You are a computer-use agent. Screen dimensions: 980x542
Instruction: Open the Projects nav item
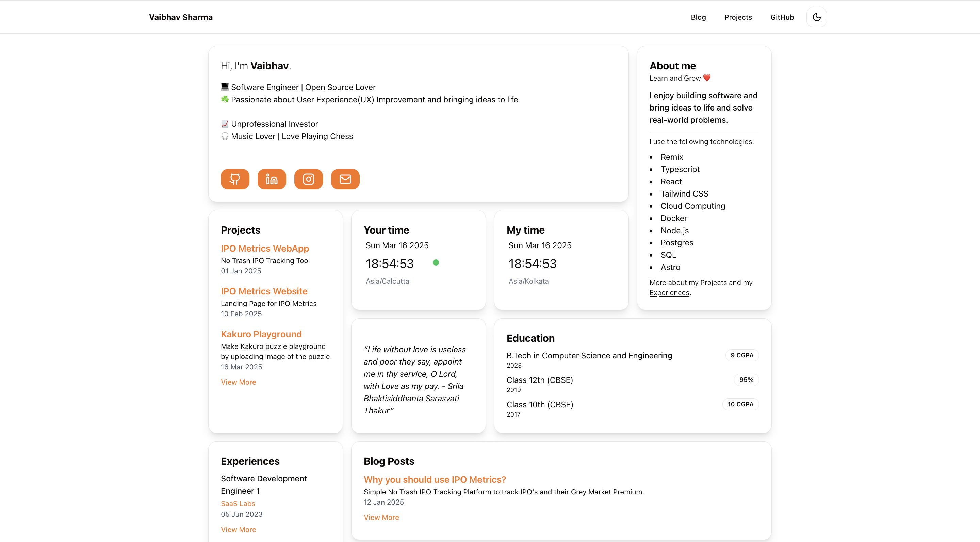[x=738, y=17]
